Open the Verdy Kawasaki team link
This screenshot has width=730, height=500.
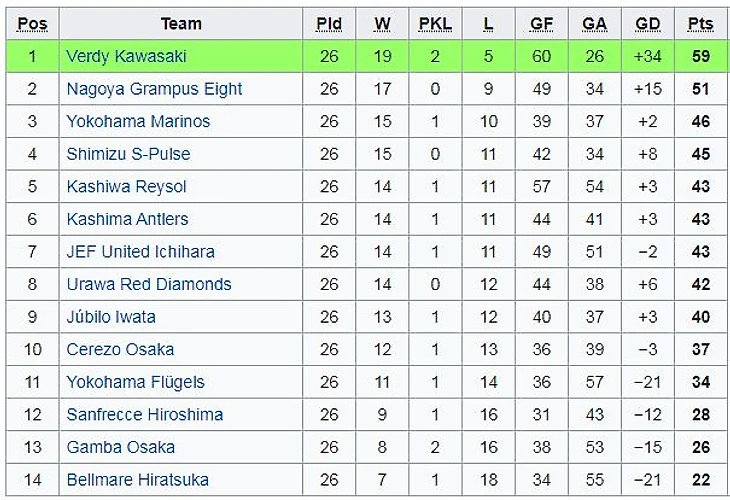(126, 56)
